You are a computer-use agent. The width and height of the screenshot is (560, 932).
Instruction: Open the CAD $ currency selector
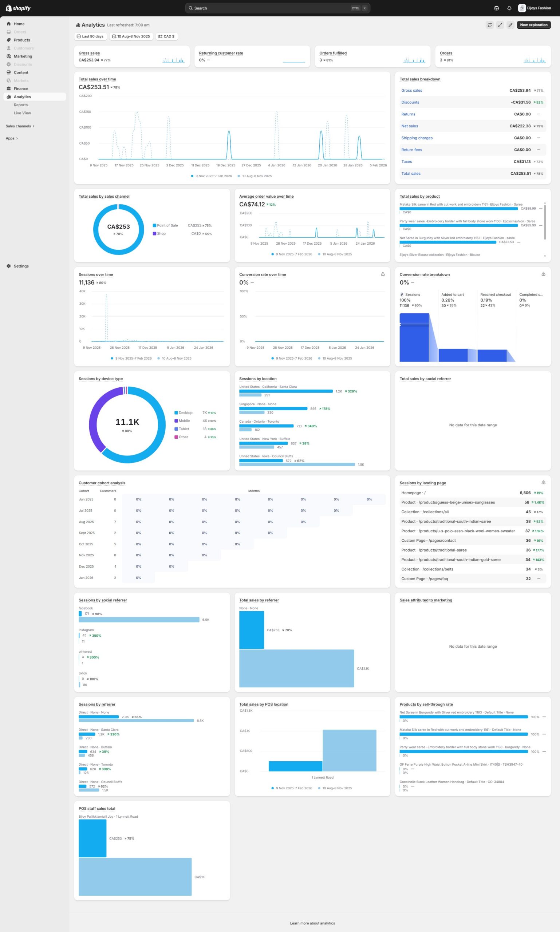[166, 37]
